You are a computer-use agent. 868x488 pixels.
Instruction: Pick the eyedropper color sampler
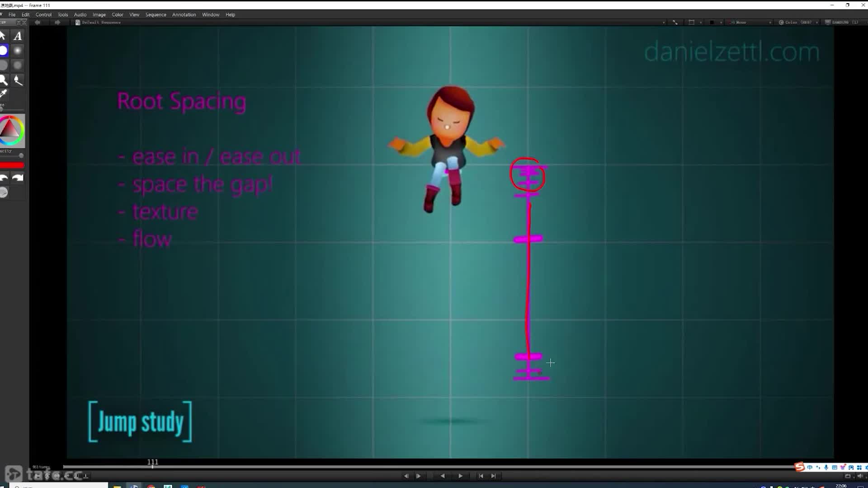[4, 94]
